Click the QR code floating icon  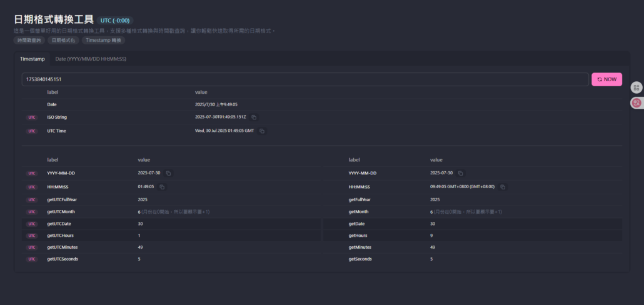(636, 87)
